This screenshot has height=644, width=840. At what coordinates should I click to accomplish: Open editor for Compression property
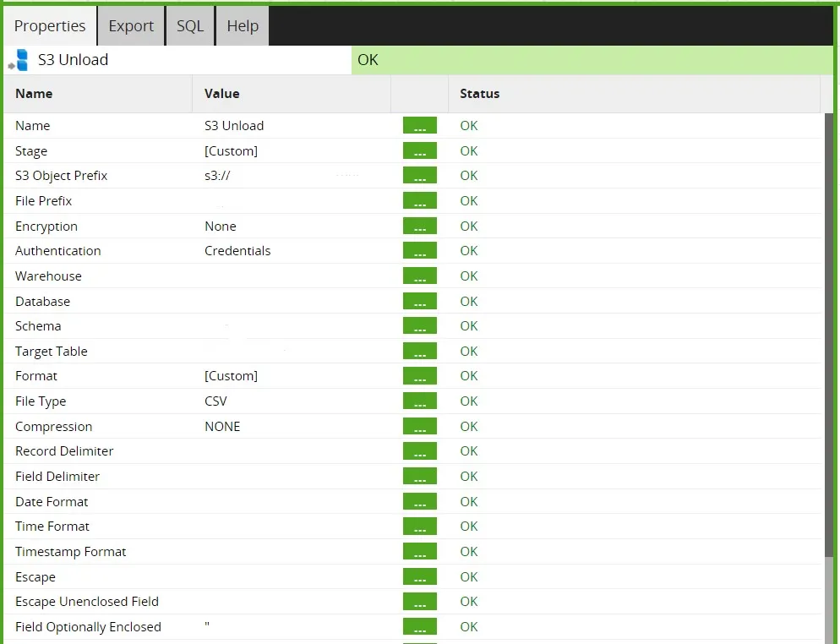coord(419,426)
